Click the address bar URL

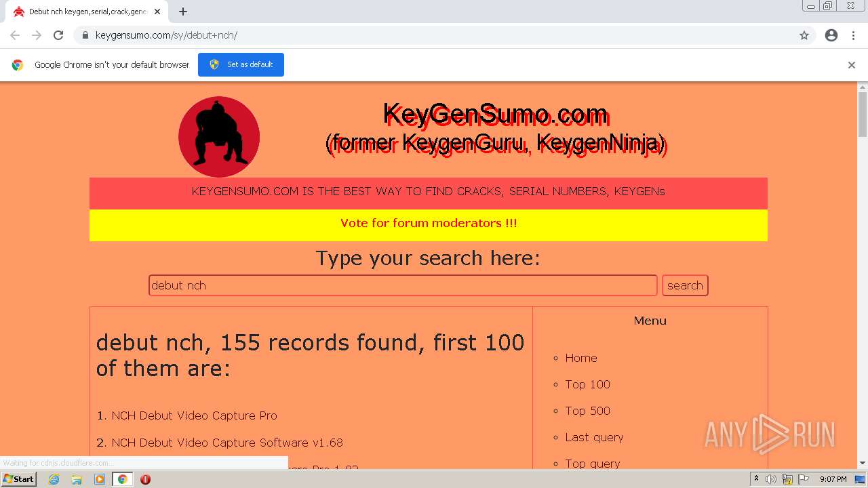[x=166, y=35]
